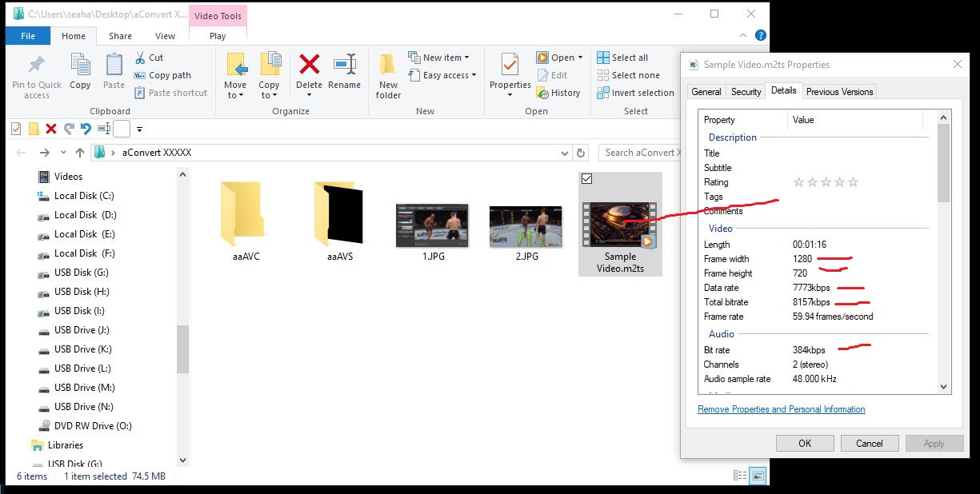Click the Cut scissors icon

tap(140, 58)
